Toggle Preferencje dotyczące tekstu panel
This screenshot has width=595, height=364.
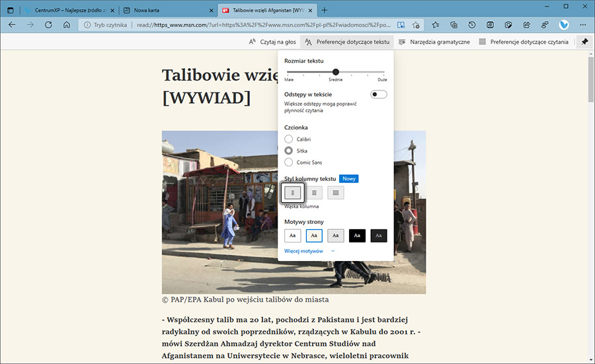[347, 42]
